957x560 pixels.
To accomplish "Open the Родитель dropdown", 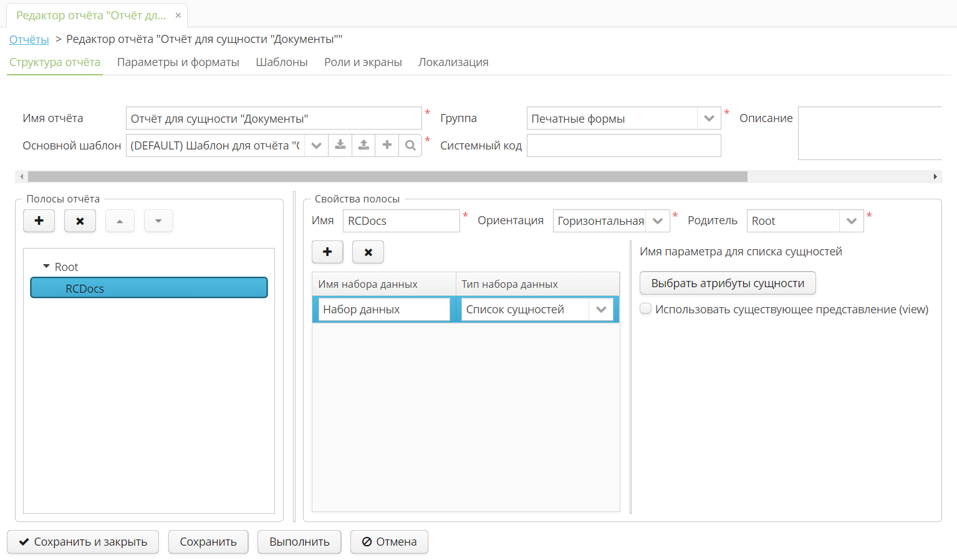I will pyautogui.click(x=852, y=221).
